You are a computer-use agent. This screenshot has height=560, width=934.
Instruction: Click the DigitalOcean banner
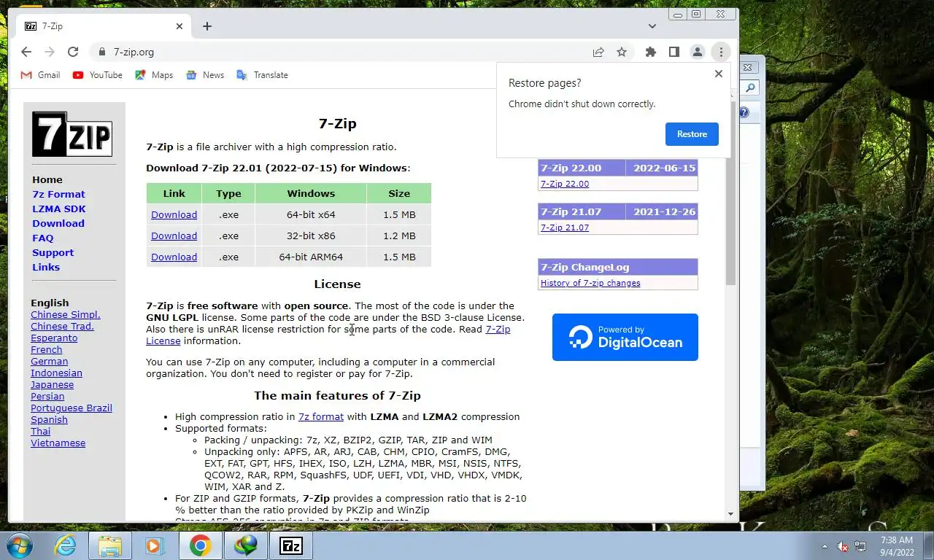(x=625, y=337)
